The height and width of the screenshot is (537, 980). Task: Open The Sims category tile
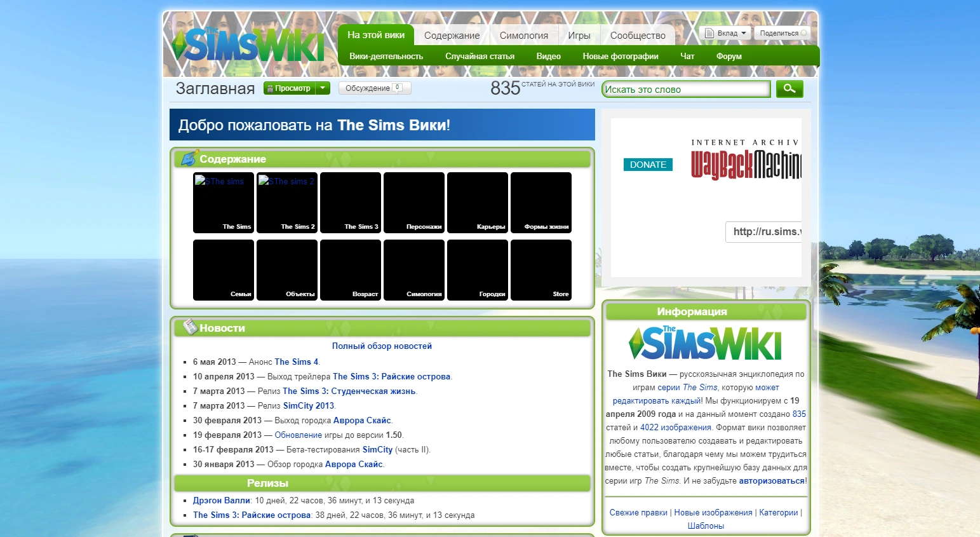(x=224, y=203)
